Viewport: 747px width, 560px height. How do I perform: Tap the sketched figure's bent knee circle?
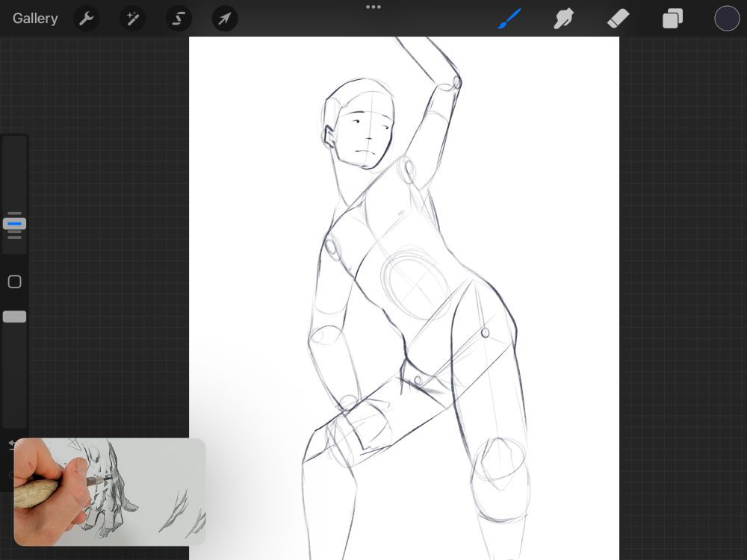[500, 463]
